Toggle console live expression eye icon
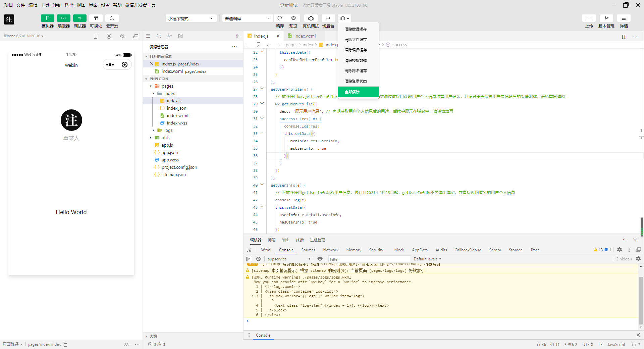The image size is (644, 349). coord(320,259)
